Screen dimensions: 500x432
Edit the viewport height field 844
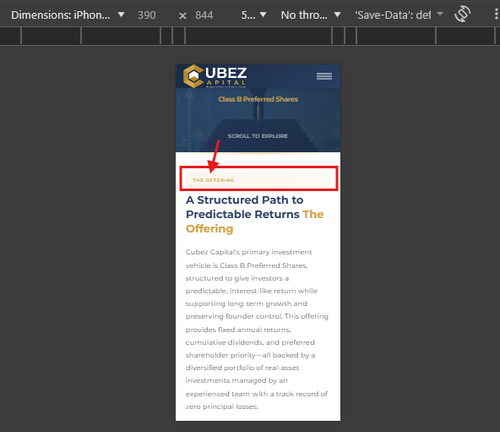coord(204,15)
